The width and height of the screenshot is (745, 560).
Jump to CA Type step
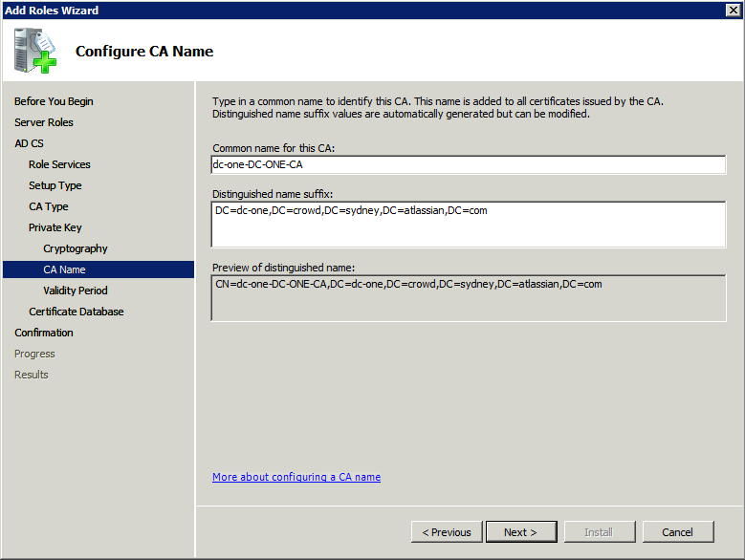[x=48, y=206]
